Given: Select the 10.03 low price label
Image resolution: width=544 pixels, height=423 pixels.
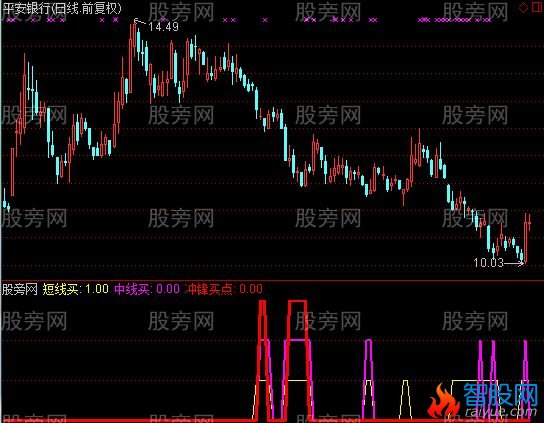Looking at the screenshot, I should coord(488,263).
